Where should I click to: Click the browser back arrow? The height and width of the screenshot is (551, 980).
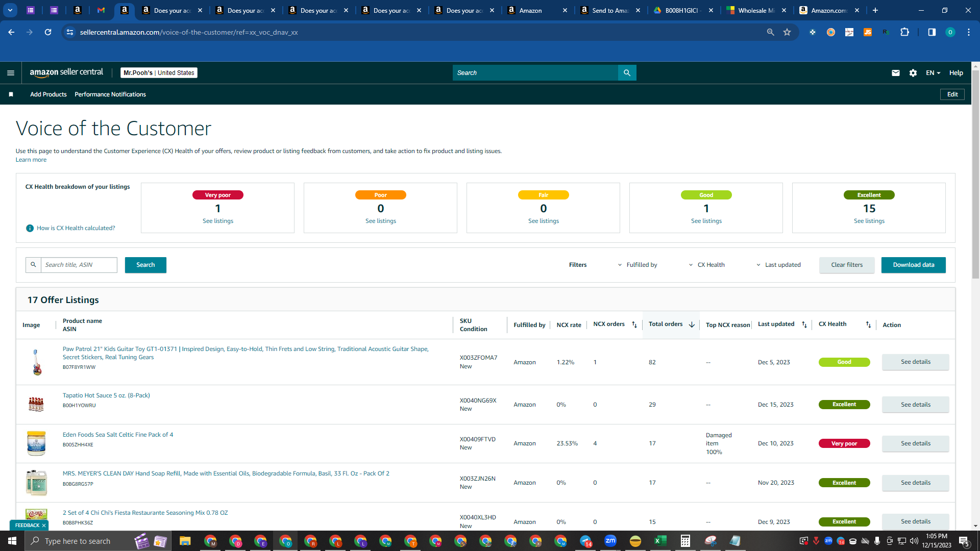pos(11,32)
